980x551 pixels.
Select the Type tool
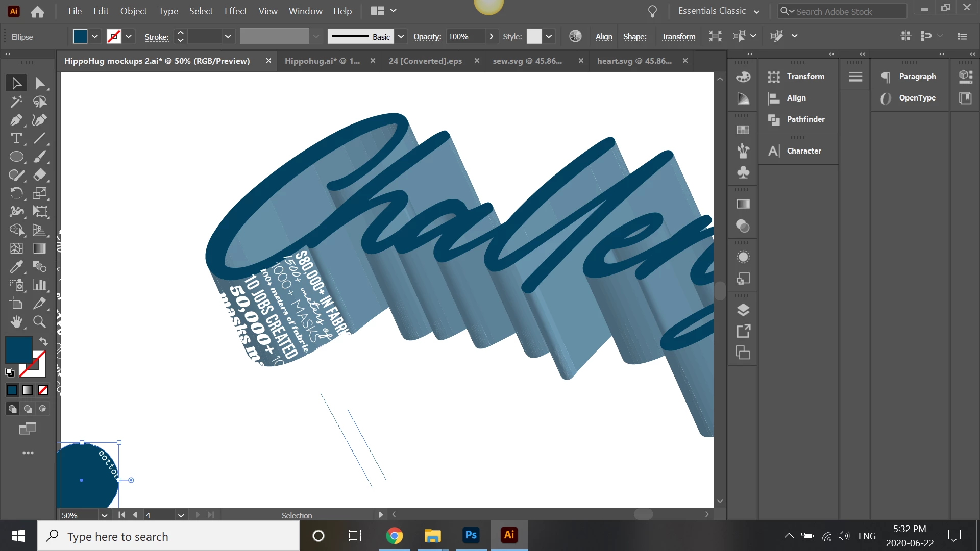[x=16, y=138]
